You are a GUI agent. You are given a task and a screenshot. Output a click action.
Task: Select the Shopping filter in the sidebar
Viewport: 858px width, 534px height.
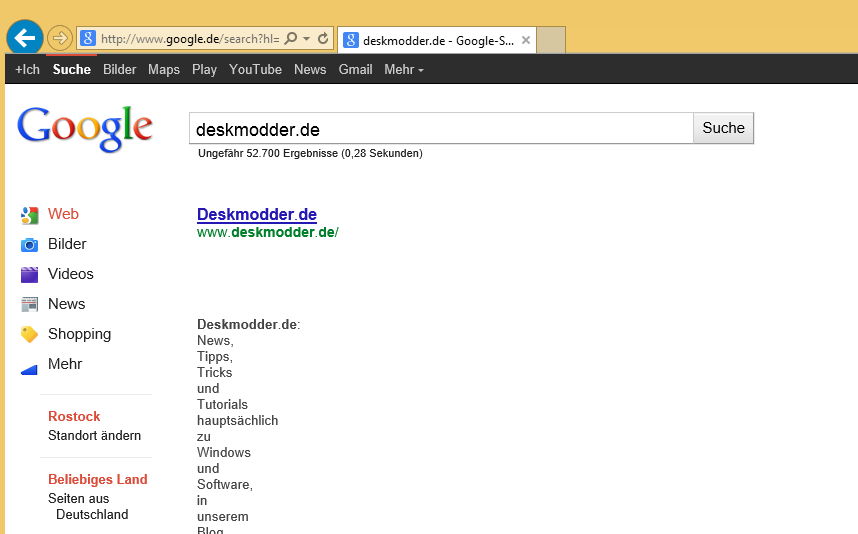click(79, 334)
